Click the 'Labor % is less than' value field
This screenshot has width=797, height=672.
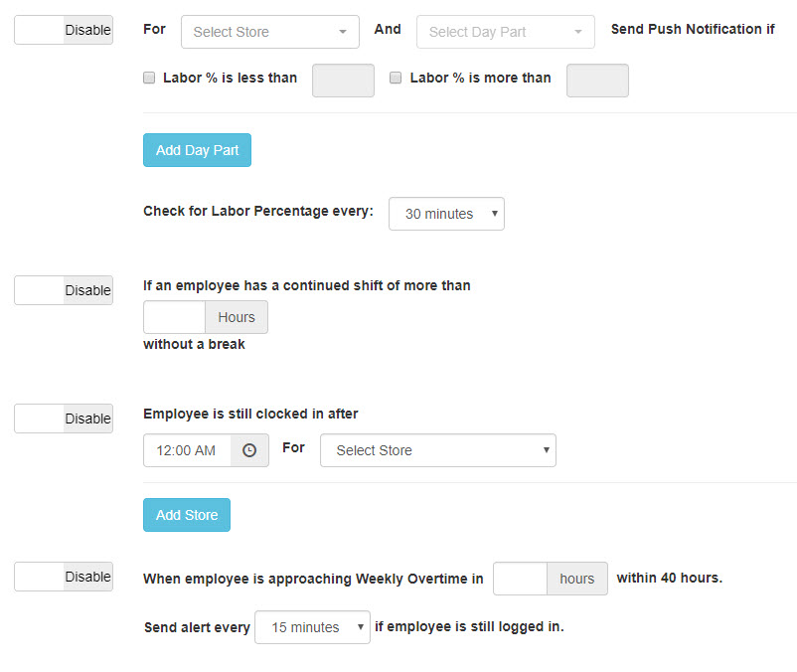343,81
